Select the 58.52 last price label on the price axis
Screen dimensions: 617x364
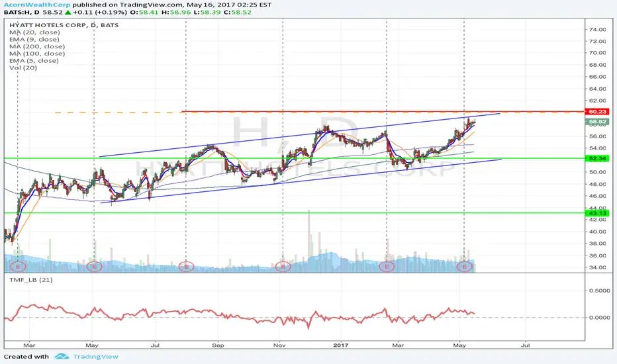597,122
